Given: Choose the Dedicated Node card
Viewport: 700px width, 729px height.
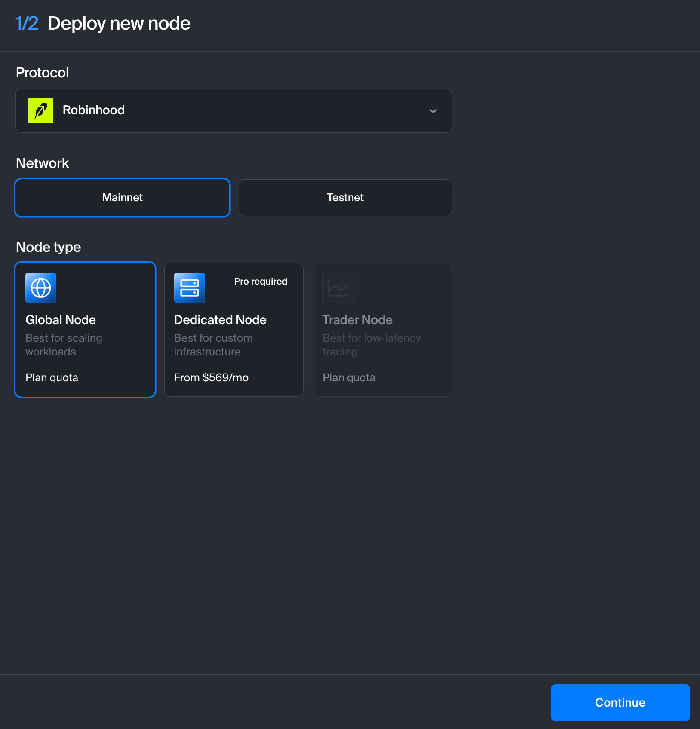Looking at the screenshot, I should click(234, 330).
